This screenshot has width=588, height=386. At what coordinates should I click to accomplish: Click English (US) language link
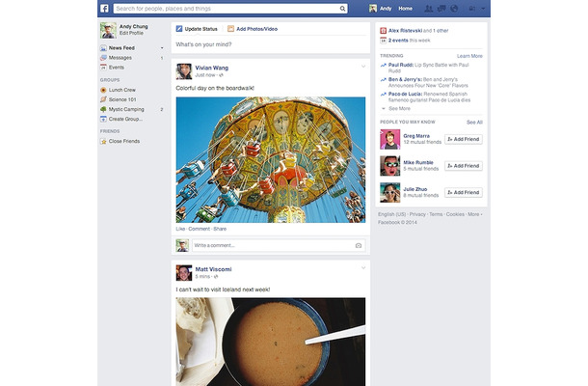(392, 214)
